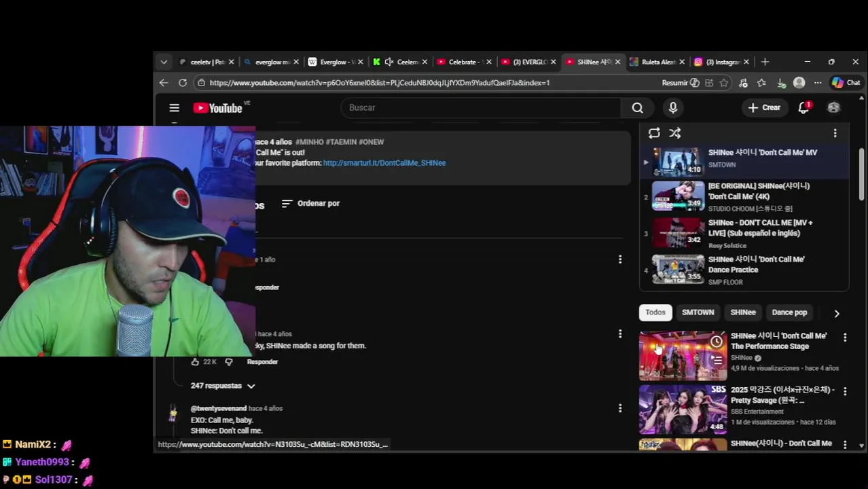868x489 pixels.
Task: Toggle playlist loop
Action: click(x=654, y=133)
